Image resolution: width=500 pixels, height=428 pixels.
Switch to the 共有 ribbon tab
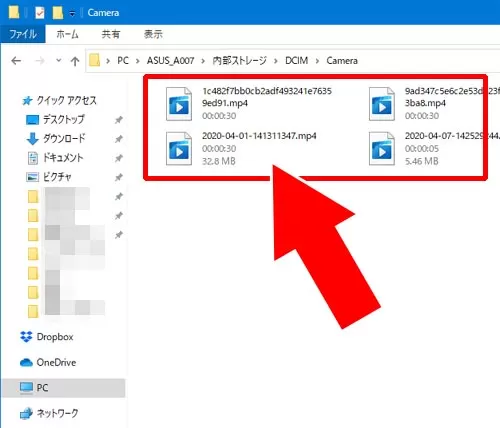pyautogui.click(x=110, y=34)
